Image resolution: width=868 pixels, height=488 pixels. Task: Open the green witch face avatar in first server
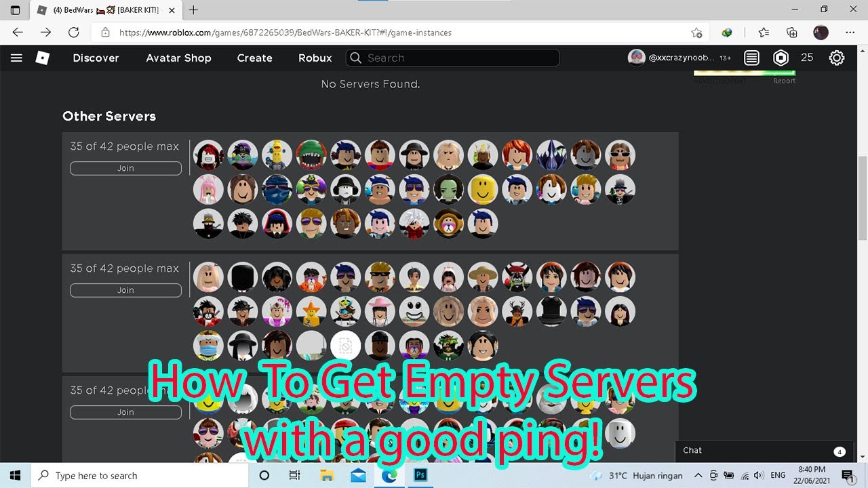tap(448, 189)
